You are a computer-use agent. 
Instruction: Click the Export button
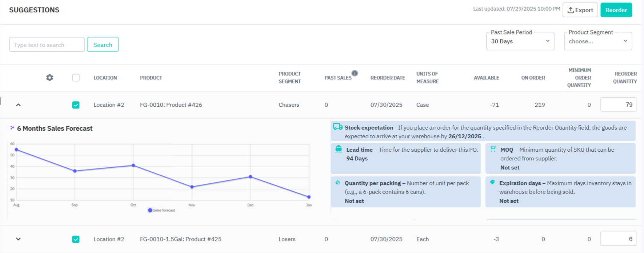(x=580, y=10)
